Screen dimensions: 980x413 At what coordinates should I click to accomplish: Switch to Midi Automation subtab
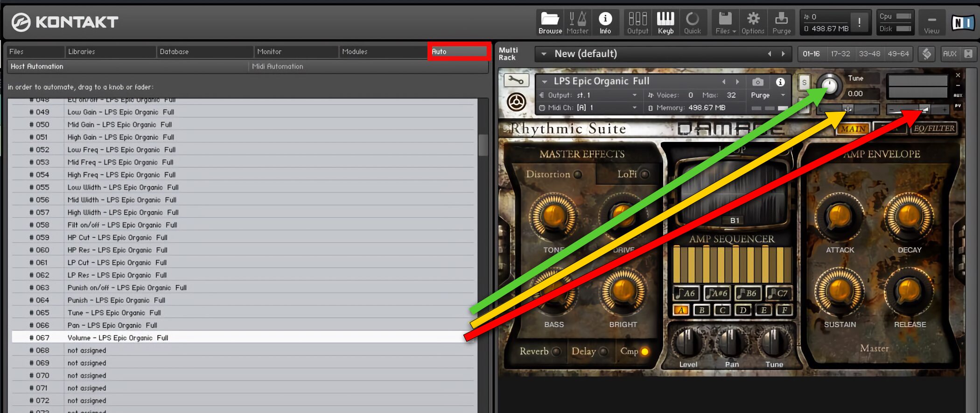point(368,66)
